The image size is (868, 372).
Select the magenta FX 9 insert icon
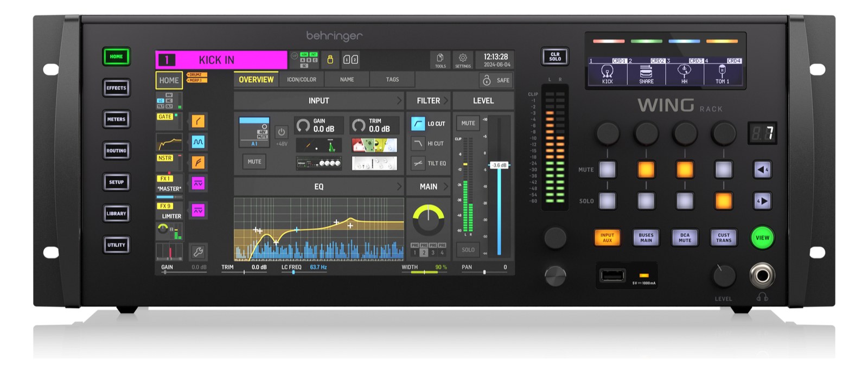point(198,210)
